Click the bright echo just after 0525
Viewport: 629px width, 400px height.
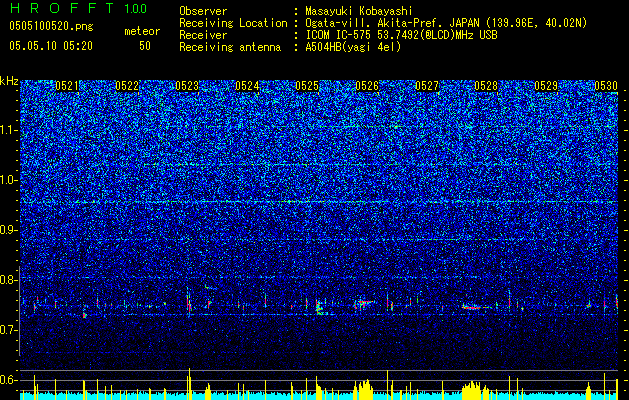319,308
